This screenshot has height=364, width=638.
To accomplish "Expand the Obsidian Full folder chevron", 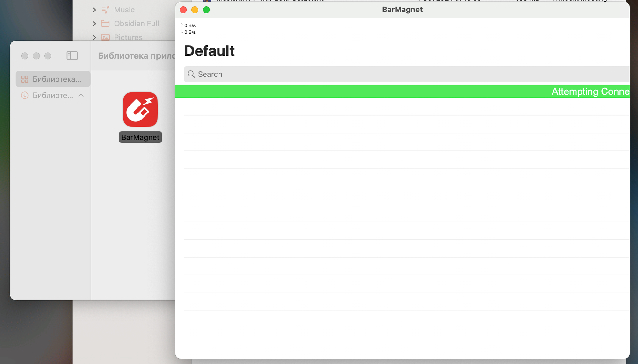I will (x=94, y=24).
